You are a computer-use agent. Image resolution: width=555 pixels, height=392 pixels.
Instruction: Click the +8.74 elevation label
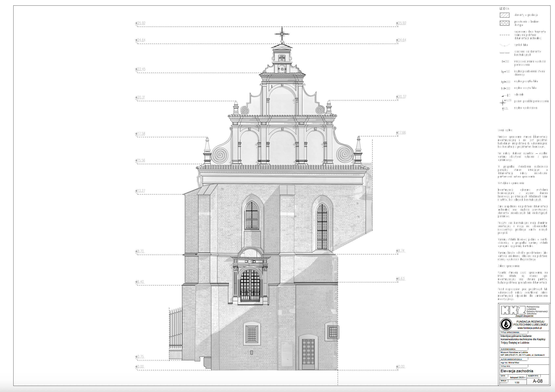click(x=401, y=251)
